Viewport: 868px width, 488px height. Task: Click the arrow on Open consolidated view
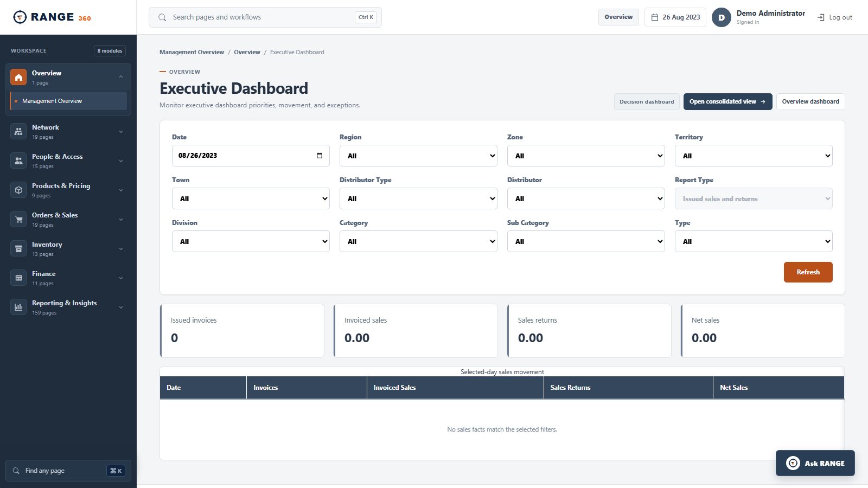click(763, 101)
